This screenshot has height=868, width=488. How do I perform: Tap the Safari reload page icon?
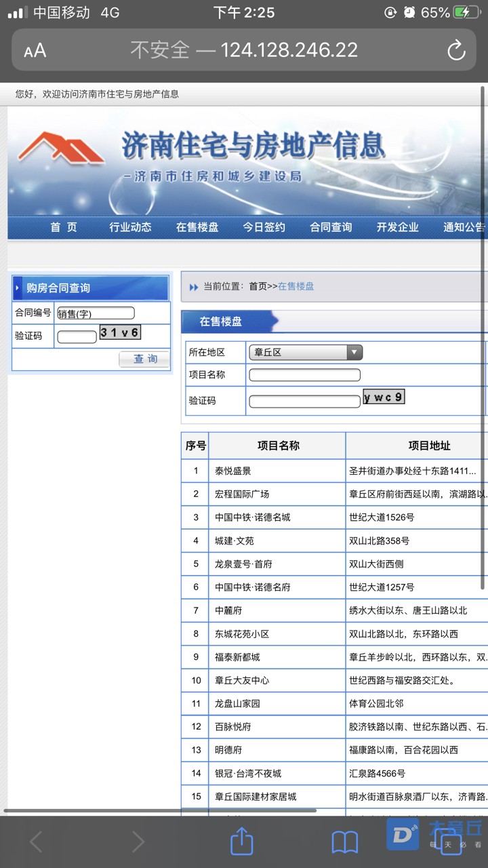pyautogui.click(x=456, y=50)
